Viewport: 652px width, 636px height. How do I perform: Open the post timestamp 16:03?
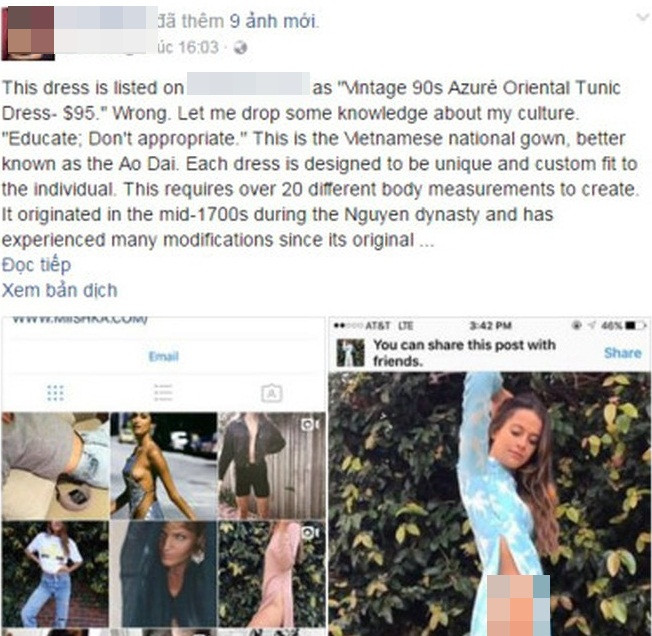point(199,47)
